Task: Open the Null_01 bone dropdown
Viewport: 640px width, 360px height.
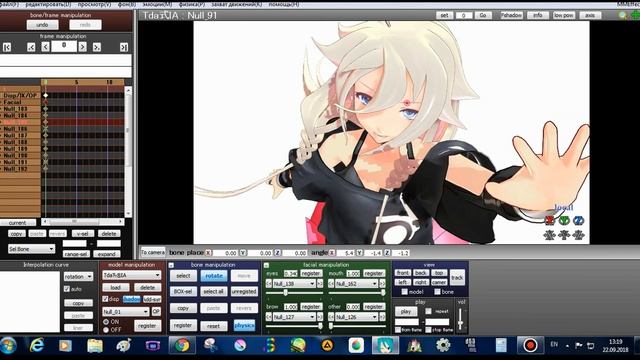Action: point(125,311)
